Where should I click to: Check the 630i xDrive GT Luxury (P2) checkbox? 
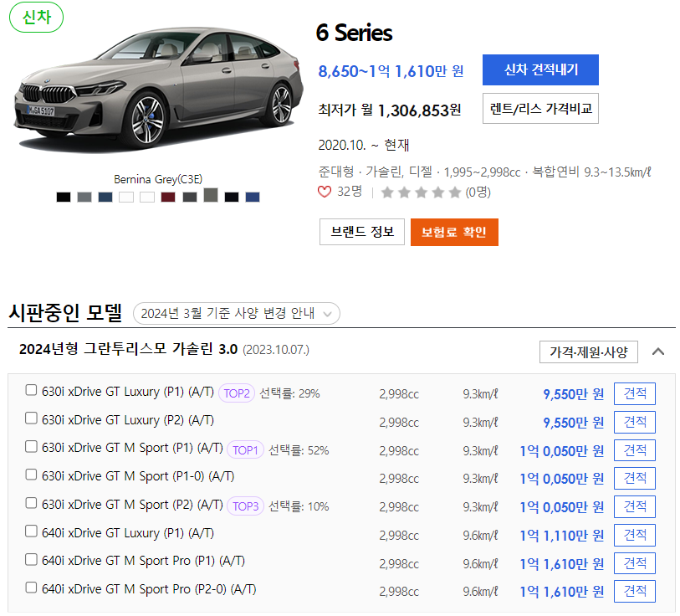coord(31,418)
